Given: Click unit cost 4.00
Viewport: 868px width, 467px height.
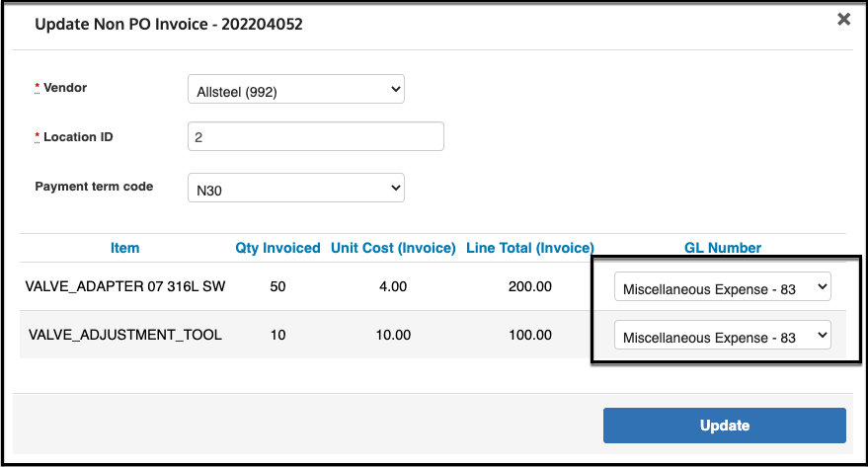Looking at the screenshot, I should tap(393, 286).
